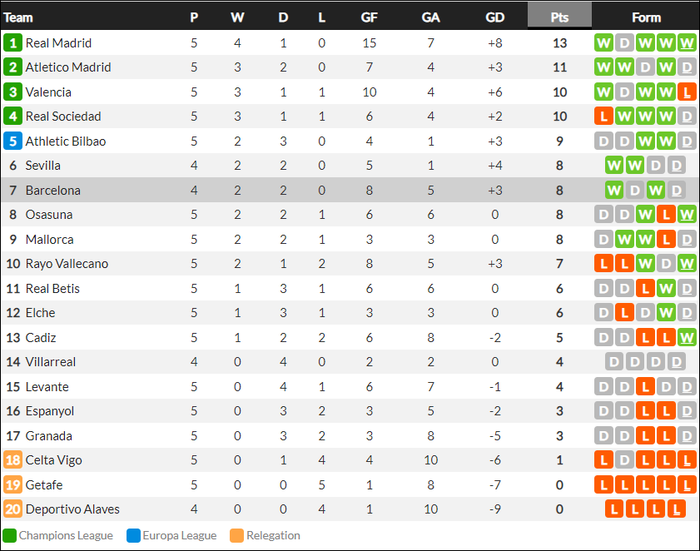Open the Atletico Madrid team link

coord(68,67)
